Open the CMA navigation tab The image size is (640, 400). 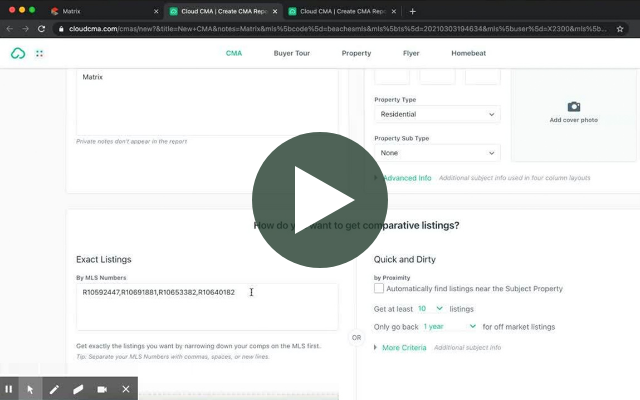coord(234,53)
